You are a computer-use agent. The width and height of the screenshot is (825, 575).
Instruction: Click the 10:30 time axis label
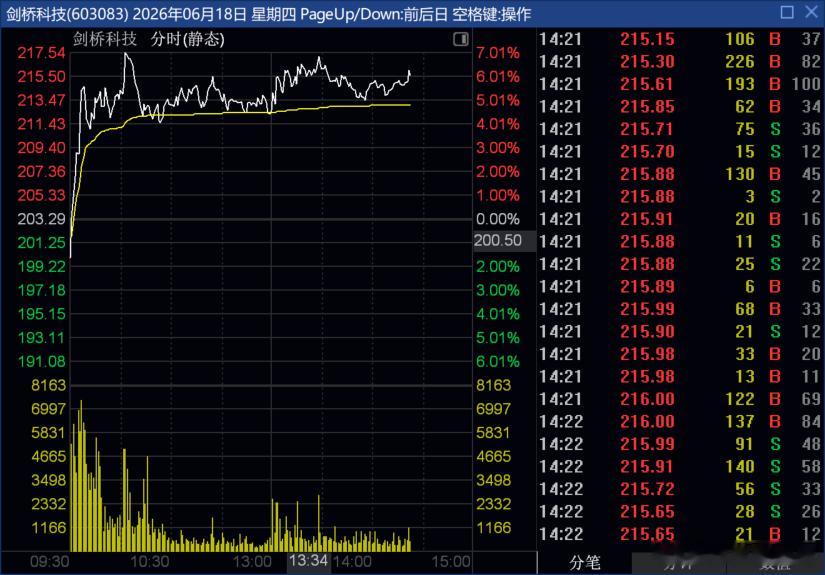click(149, 562)
